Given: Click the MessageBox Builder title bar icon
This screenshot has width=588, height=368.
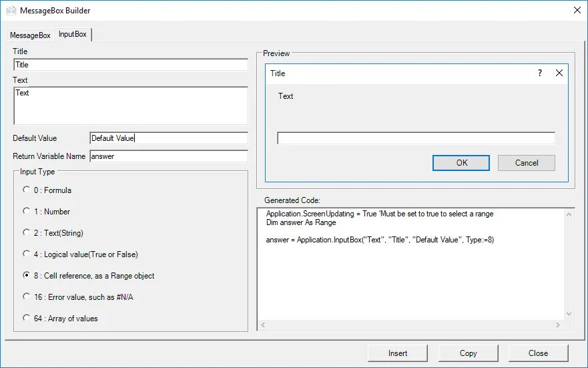Looking at the screenshot, I should coord(11,11).
